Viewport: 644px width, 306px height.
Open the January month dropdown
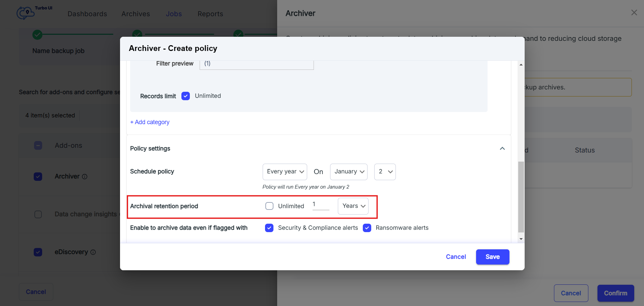[x=349, y=172]
